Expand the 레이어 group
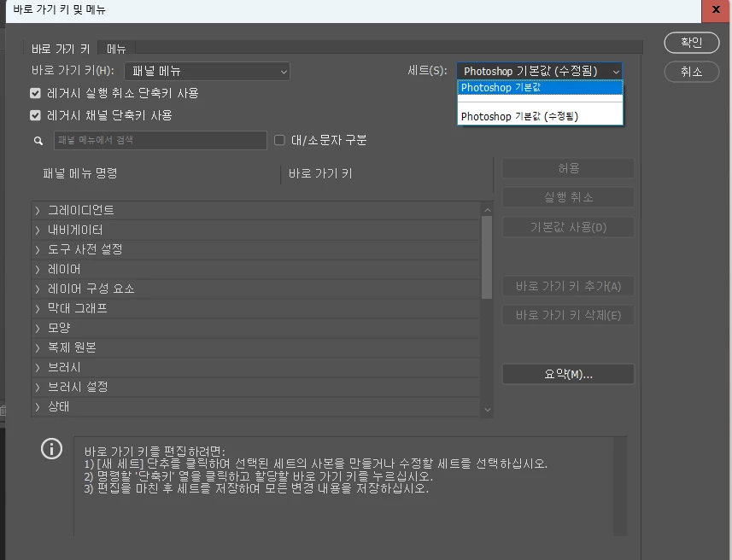Viewport: 732px width, 560px height. pyautogui.click(x=38, y=270)
